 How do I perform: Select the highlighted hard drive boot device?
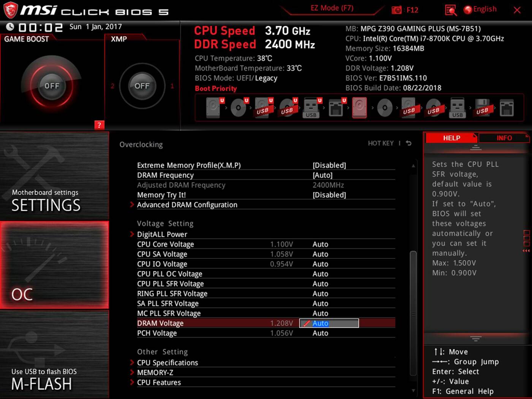pos(359,108)
